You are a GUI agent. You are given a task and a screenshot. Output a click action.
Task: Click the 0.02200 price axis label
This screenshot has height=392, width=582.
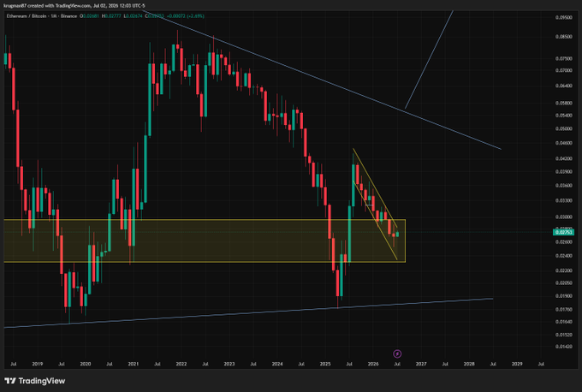pos(563,270)
